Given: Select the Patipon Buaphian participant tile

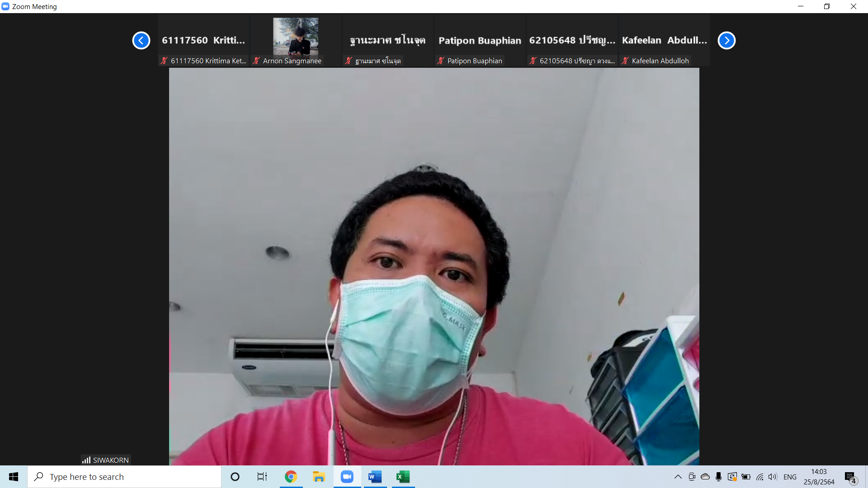Looking at the screenshot, I should [x=480, y=41].
